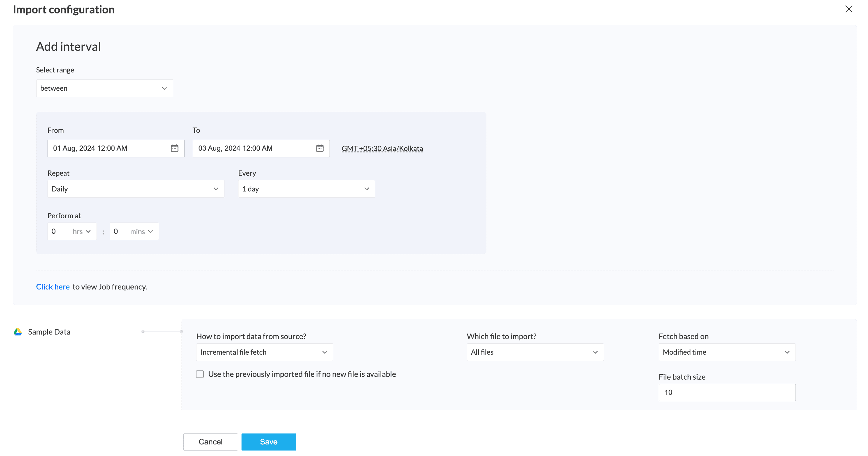Screen dimensions: 868x456
Task: Click the GMT +05:30 Asia/Kolkata timezone link
Action: [x=382, y=149]
